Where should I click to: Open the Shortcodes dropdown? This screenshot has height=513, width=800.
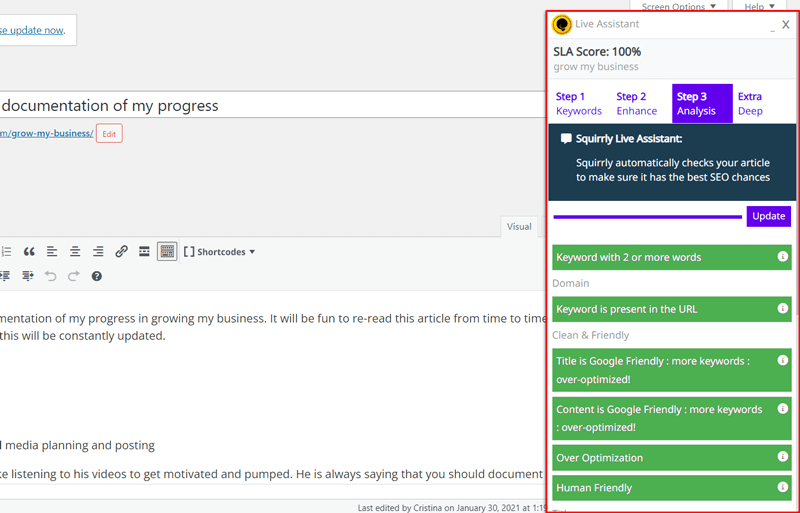(219, 252)
